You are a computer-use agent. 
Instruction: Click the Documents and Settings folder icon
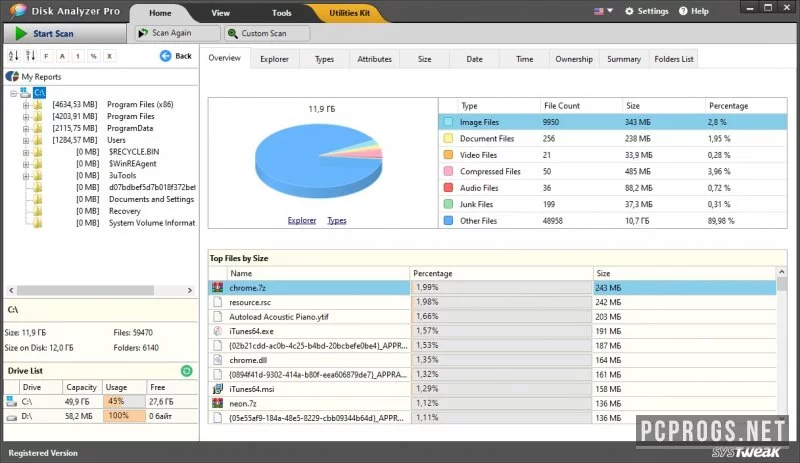[x=38, y=199]
